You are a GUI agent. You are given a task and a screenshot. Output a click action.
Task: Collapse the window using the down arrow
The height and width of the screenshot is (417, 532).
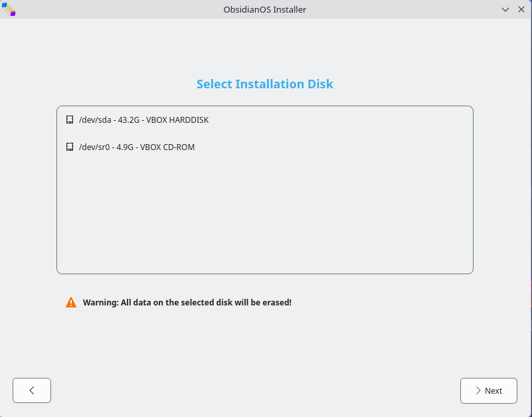coord(505,9)
